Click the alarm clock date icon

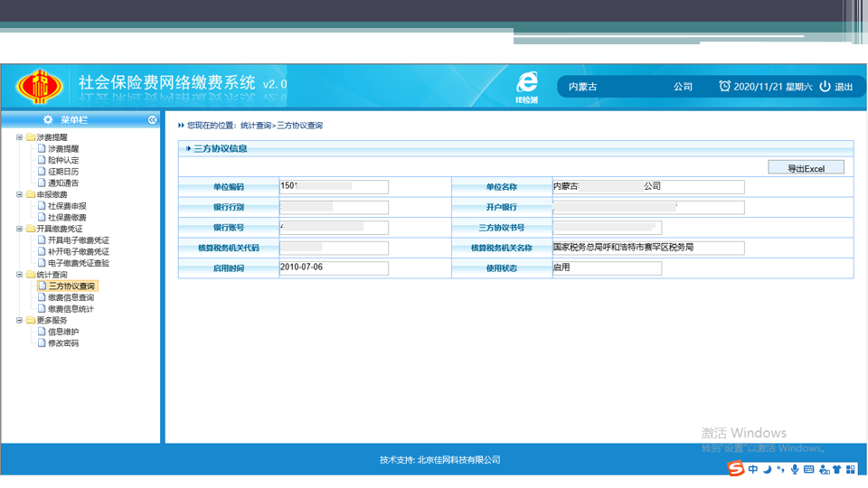click(724, 86)
